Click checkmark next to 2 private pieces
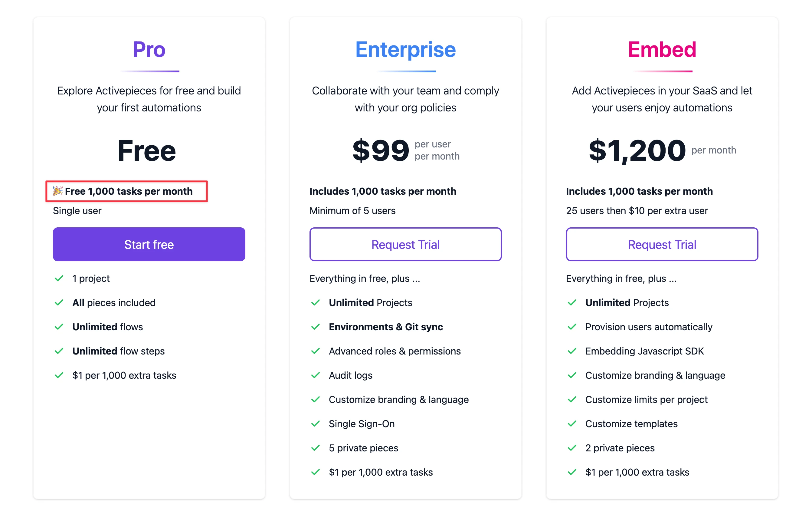This screenshot has height=508, width=812. coord(572,448)
